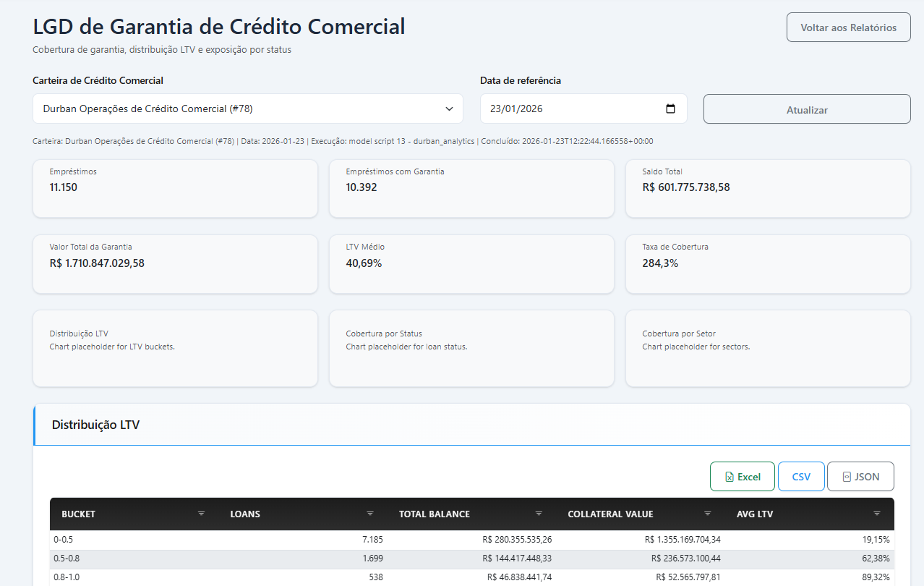Click the Distribuição LTV section heading
The width and height of the screenshot is (924, 586).
[x=95, y=425]
